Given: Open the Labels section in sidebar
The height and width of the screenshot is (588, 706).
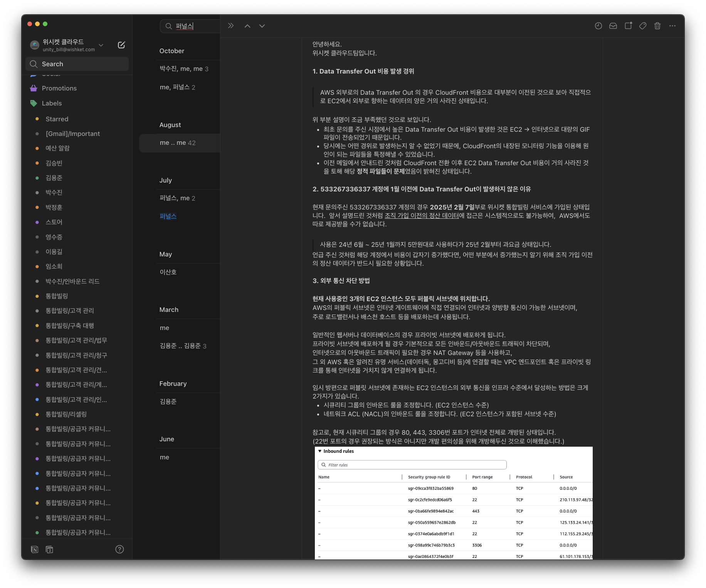Looking at the screenshot, I should point(52,103).
